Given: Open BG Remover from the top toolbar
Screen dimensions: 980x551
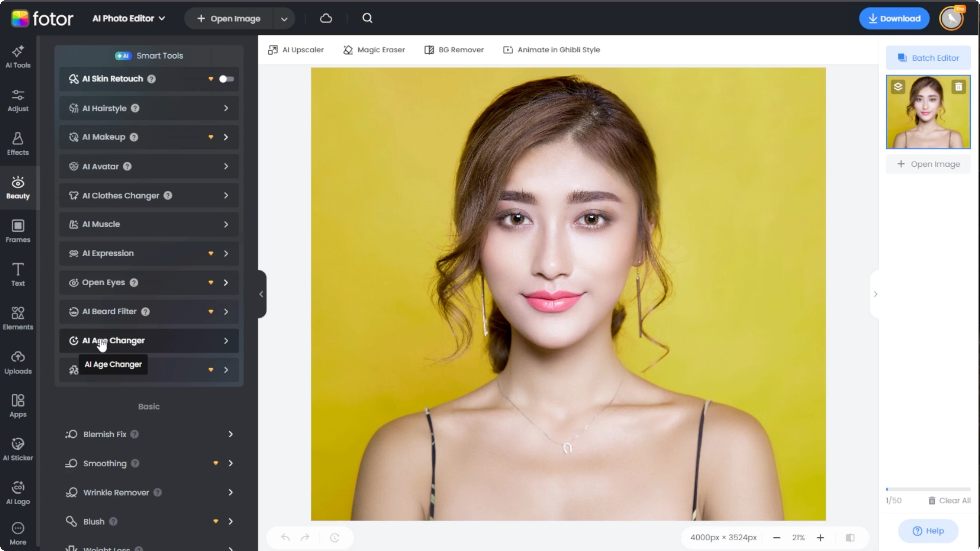Looking at the screenshot, I should point(454,50).
